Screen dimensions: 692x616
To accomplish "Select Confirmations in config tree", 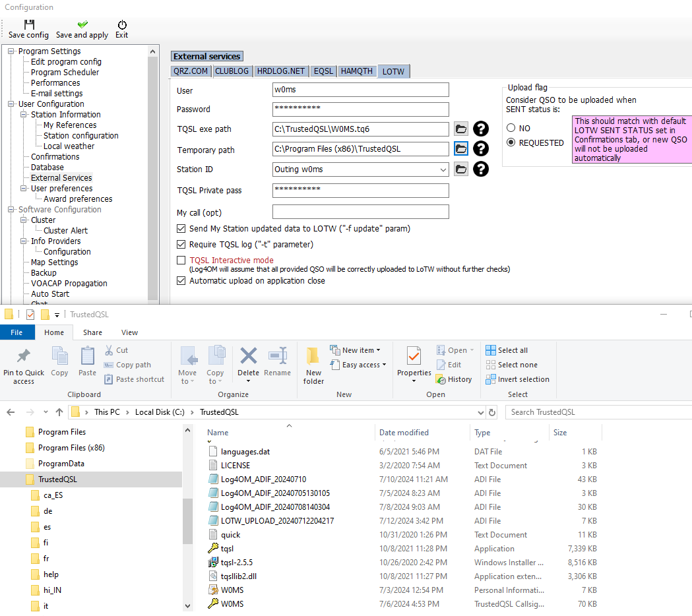I will (55, 157).
